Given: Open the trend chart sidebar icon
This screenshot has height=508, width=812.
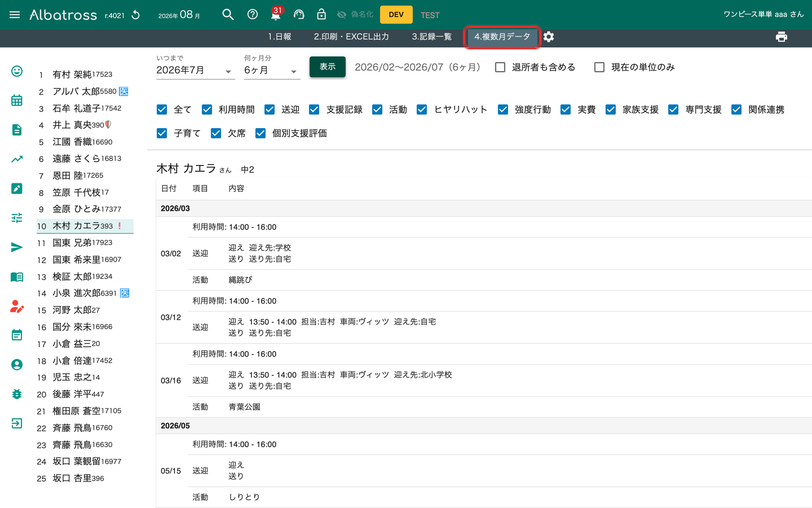Looking at the screenshot, I should (x=17, y=159).
